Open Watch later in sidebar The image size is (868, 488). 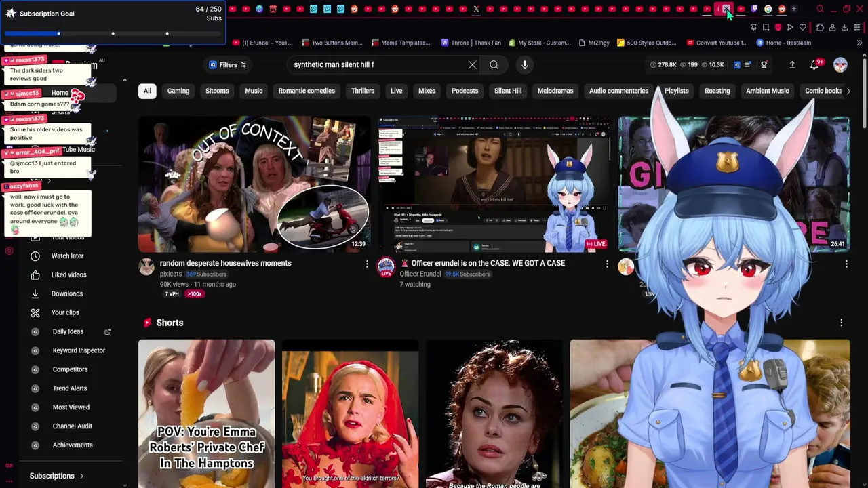(67, 256)
